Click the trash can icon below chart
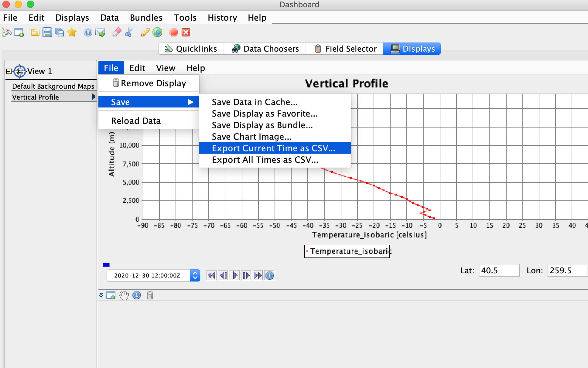This screenshot has height=368, width=588. coord(150,295)
